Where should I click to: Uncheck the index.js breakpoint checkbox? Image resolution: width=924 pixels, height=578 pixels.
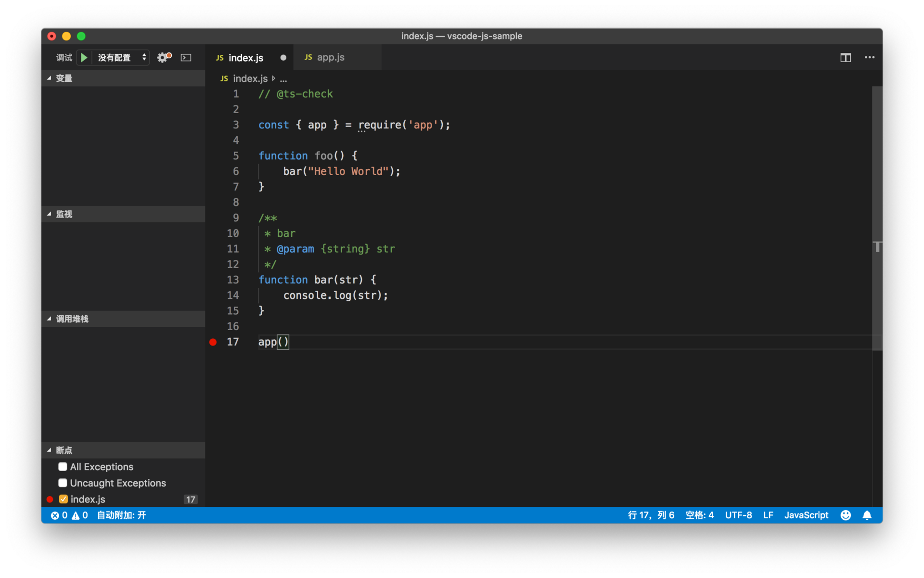point(63,499)
